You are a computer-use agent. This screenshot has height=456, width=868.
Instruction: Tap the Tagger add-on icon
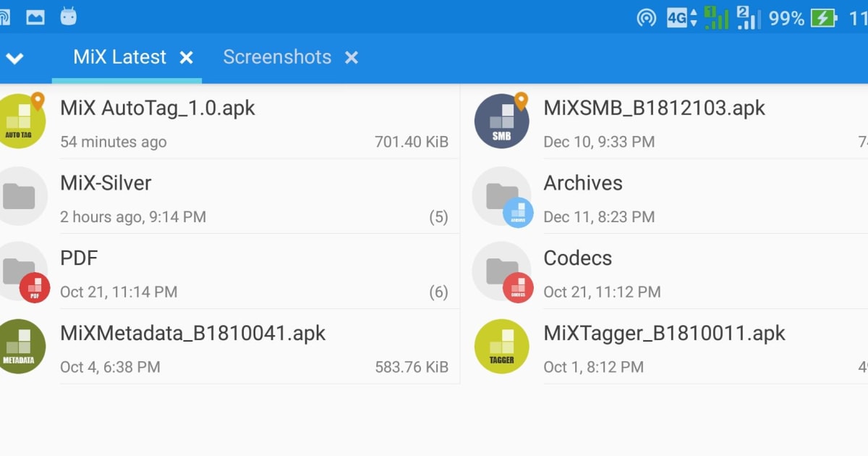[501, 347]
